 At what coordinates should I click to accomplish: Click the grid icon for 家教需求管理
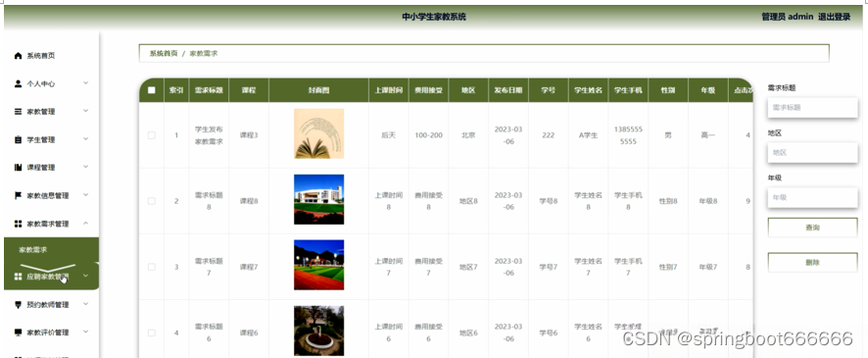click(x=18, y=224)
